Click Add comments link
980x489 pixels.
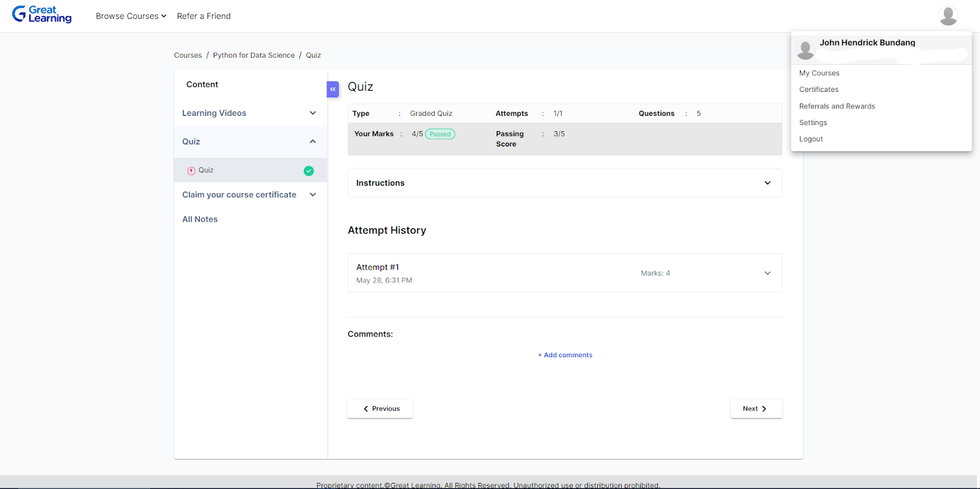click(565, 355)
